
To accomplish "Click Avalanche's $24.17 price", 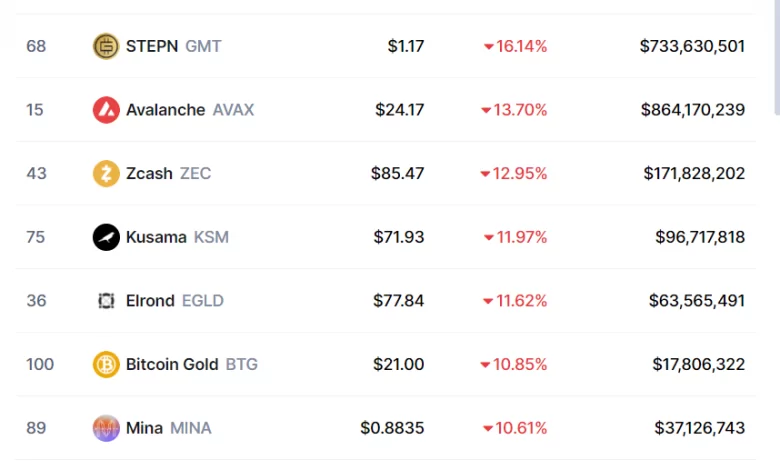I will point(399,110).
